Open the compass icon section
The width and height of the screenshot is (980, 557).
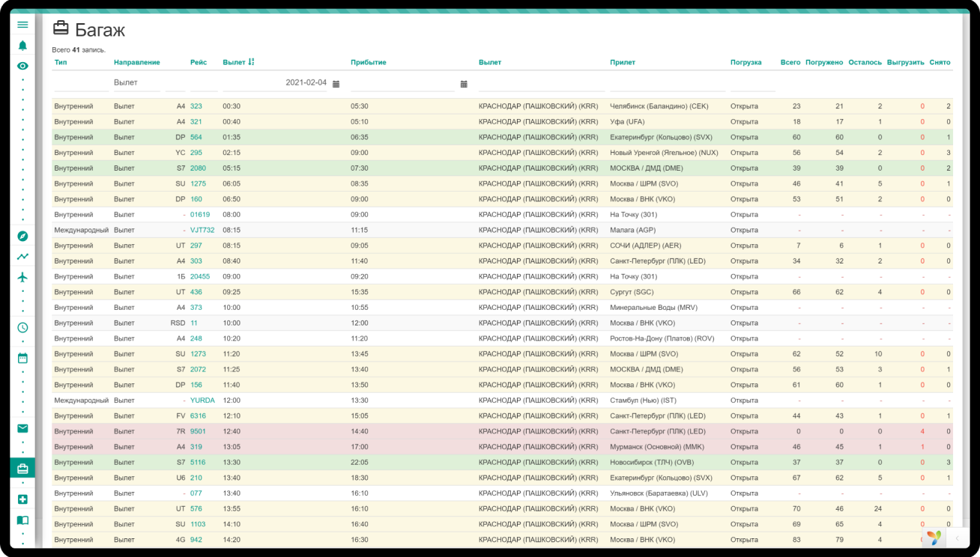22,236
